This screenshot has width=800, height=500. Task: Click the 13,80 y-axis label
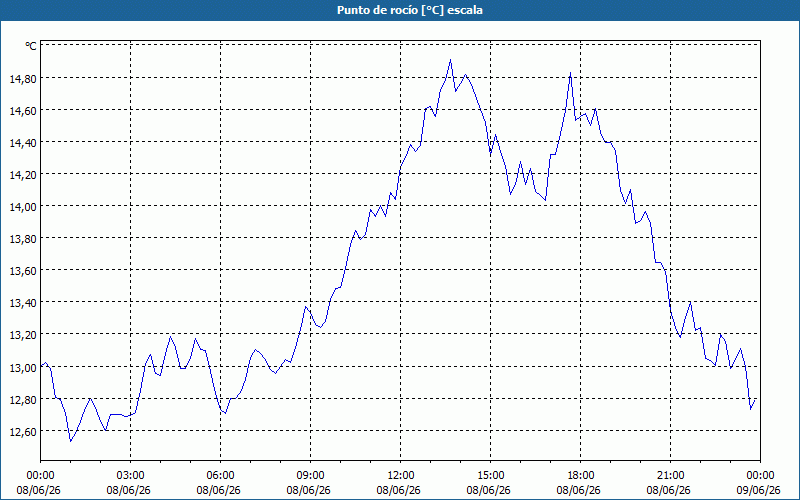coord(23,239)
